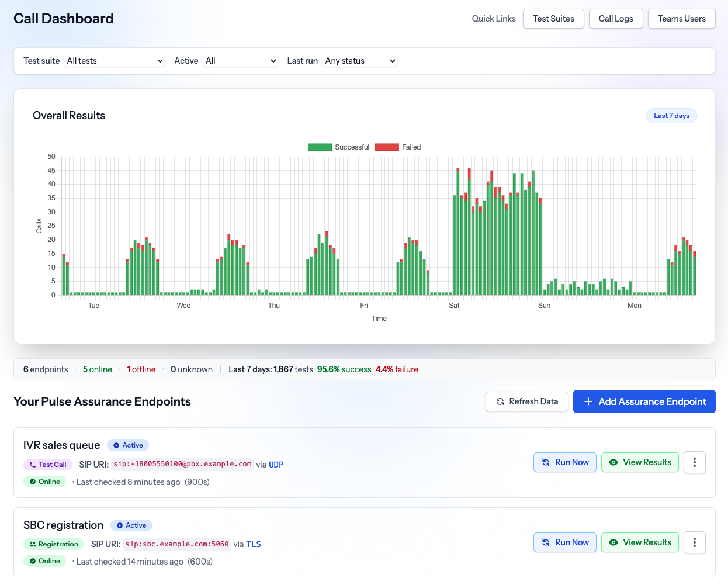
Task: View Results for IVR sales queue
Action: pos(640,462)
